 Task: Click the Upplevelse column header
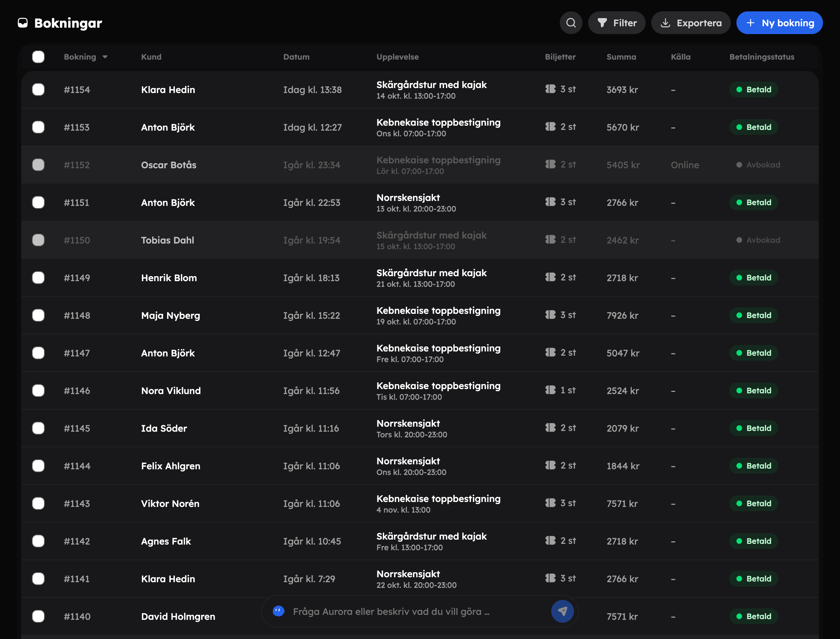[x=398, y=57]
